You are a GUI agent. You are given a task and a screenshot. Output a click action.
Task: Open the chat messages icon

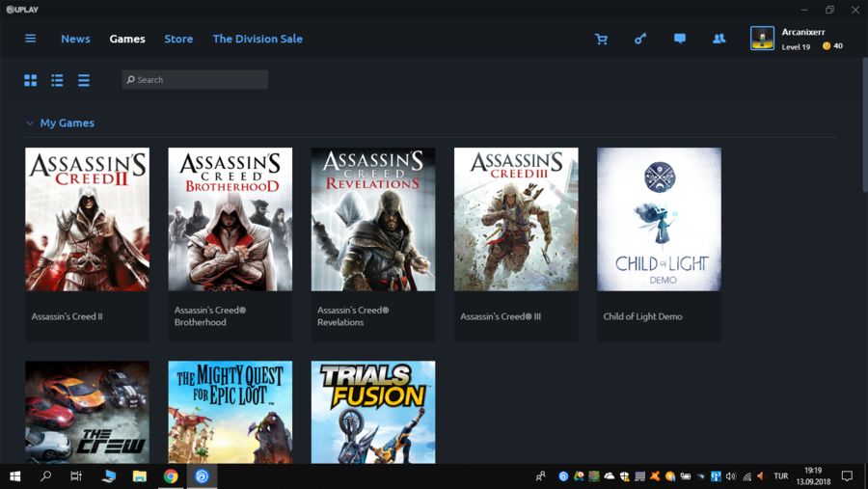coord(680,39)
